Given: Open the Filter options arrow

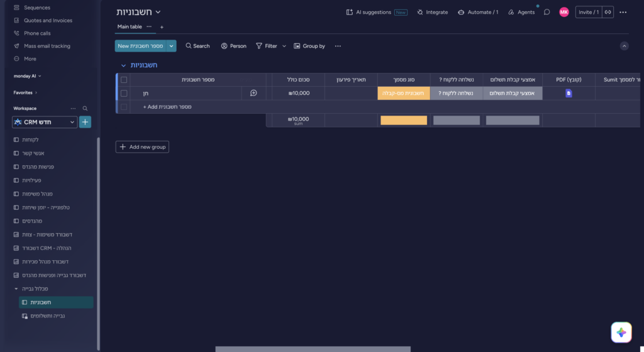Looking at the screenshot, I should 284,46.
